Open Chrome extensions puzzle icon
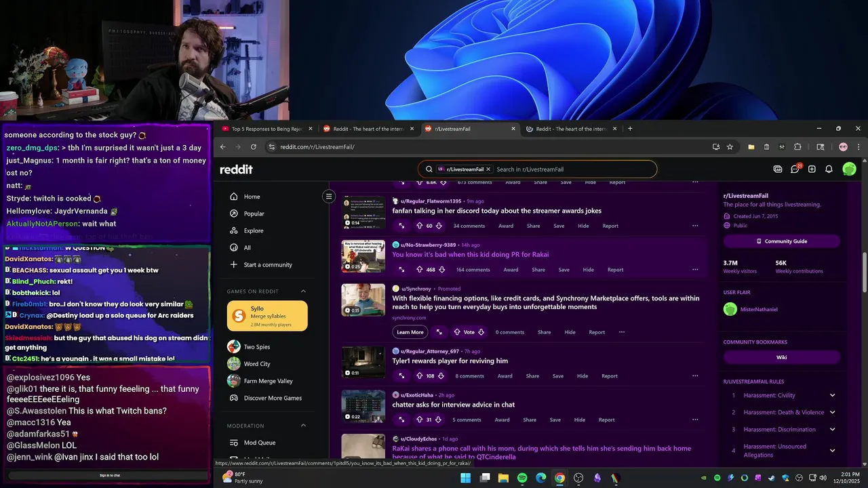This screenshot has height=488, width=868. (x=797, y=146)
